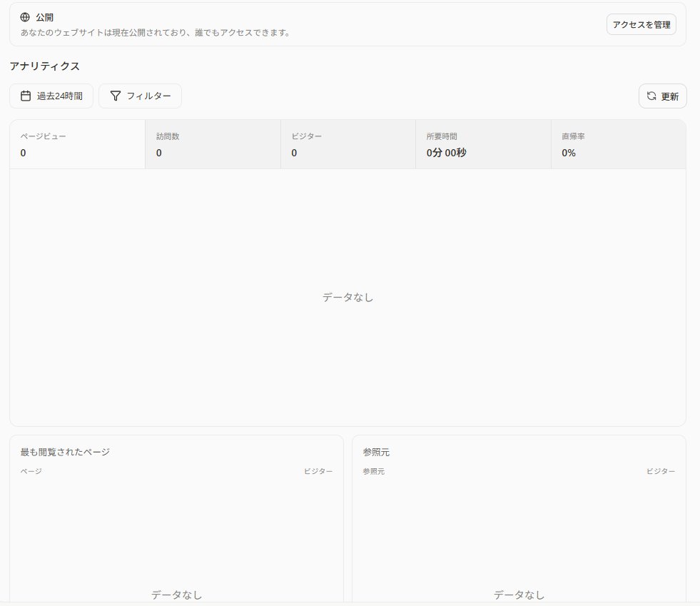Click the アナリティクス section heading
This screenshot has width=700, height=606.
coord(45,66)
